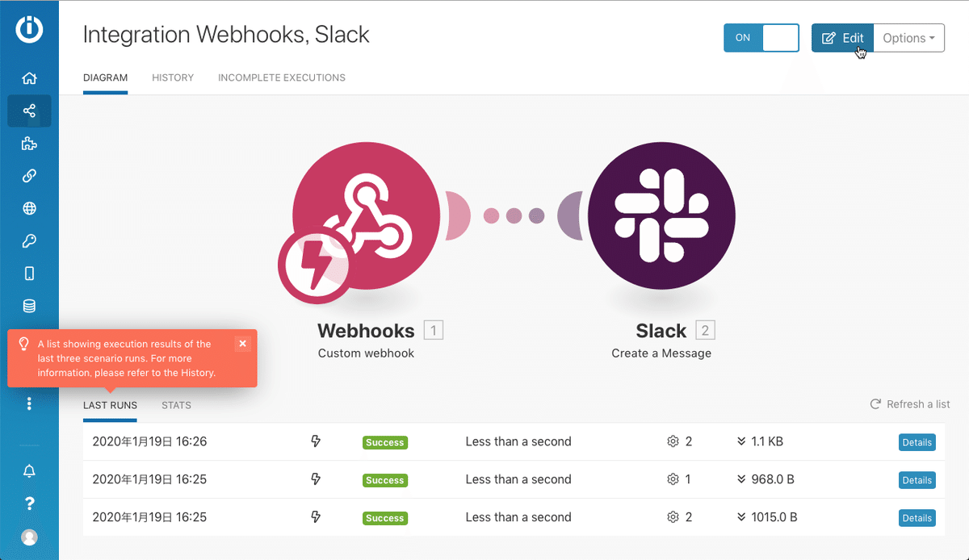Open Scenarios share icon in sidebar
Image resolution: width=969 pixels, height=560 pixels.
[29, 111]
